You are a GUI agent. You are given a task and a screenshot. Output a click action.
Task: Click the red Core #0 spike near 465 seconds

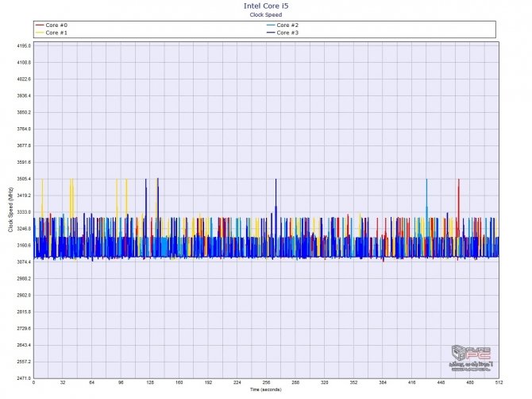pos(459,199)
